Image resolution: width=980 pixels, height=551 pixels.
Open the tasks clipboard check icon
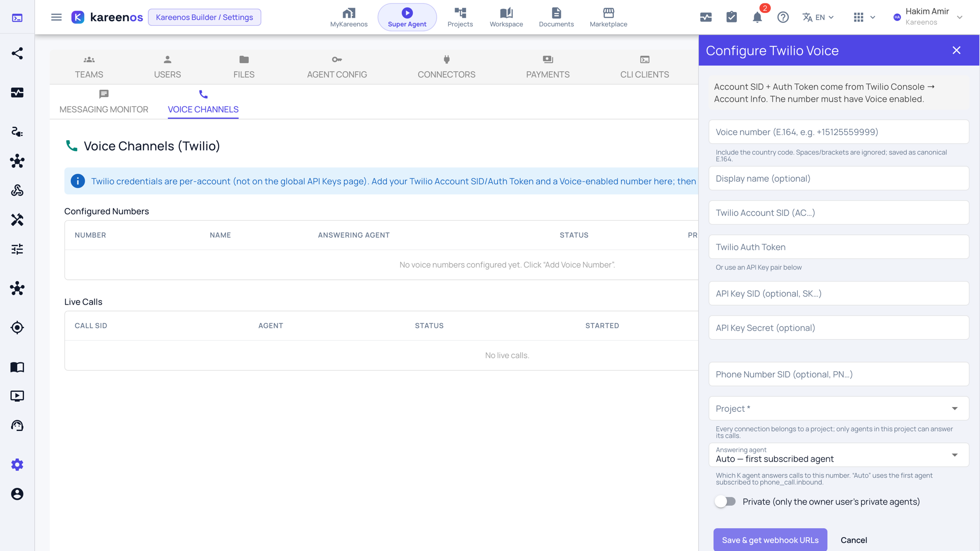732,17
